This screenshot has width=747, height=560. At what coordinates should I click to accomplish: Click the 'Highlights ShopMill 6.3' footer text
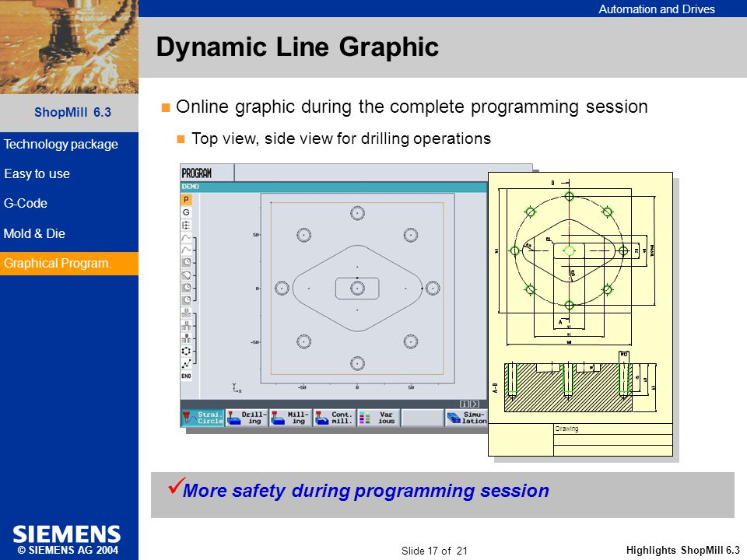click(x=682, y=551)
